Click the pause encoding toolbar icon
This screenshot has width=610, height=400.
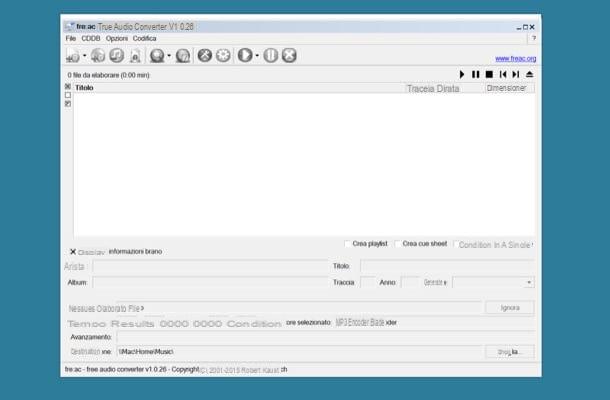(271, 55)
